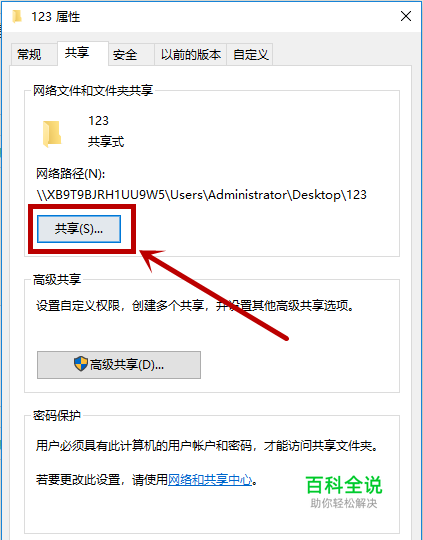Click the folder icon in the title bar

pos(17,17)
